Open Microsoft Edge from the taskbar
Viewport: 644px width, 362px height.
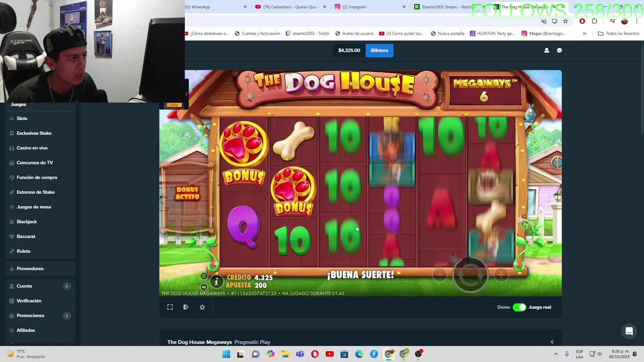(359, 354)
